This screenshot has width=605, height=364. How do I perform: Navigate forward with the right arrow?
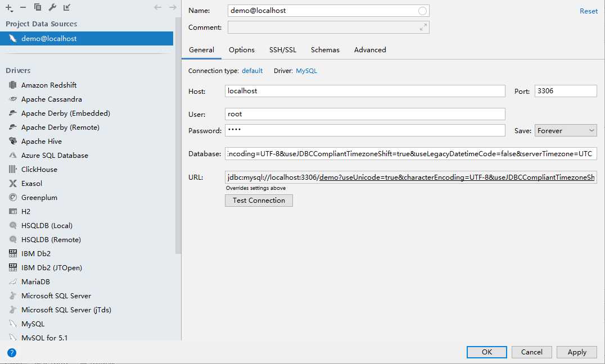(173, 7)
